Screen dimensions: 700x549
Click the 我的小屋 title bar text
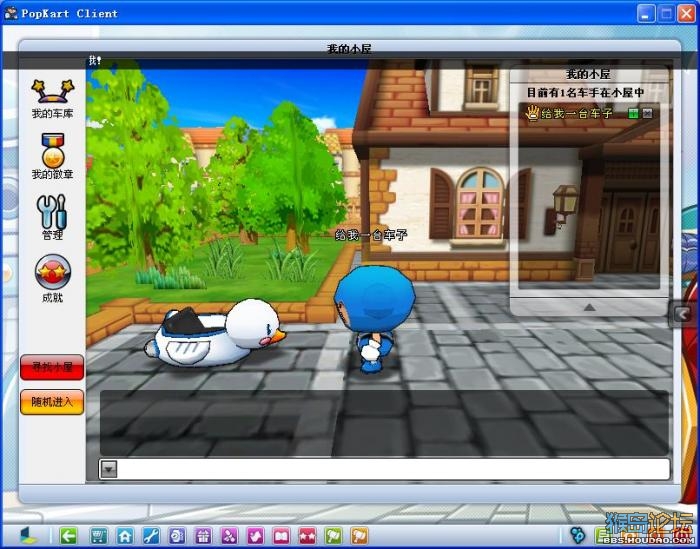pyautogui.click(x=349, y=49)
